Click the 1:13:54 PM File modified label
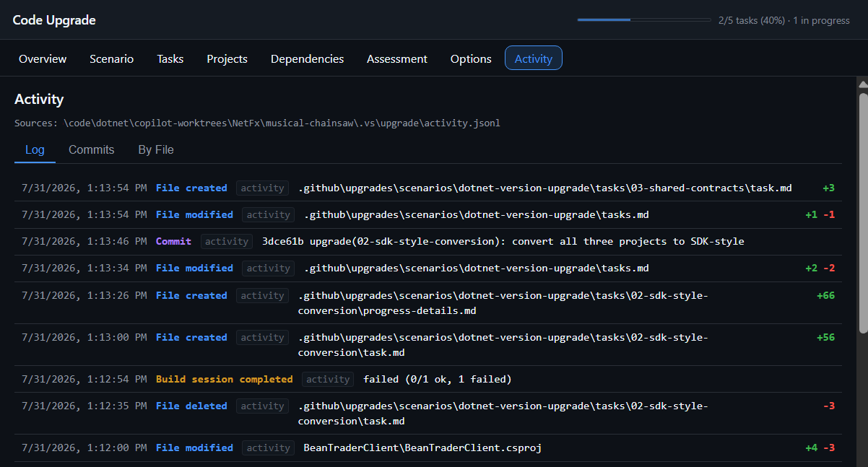The height and width of the screenshot is (467, 868). tap(194, 214)
